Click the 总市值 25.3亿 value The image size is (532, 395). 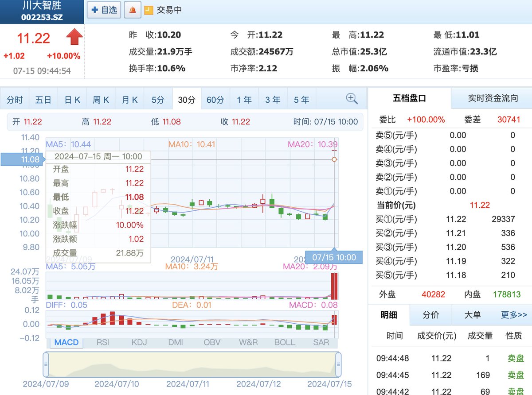[372, 52]
